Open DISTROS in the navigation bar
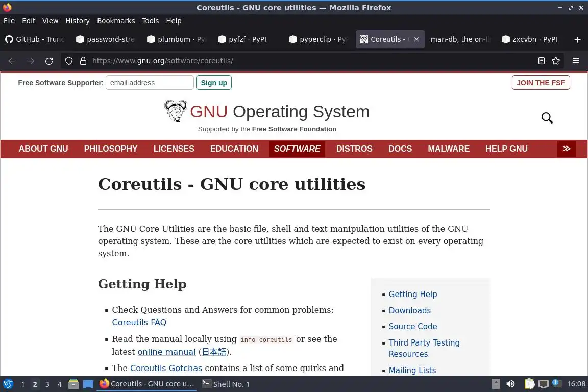The width and height of the screenshot is (588, 392). pos(354,149)
